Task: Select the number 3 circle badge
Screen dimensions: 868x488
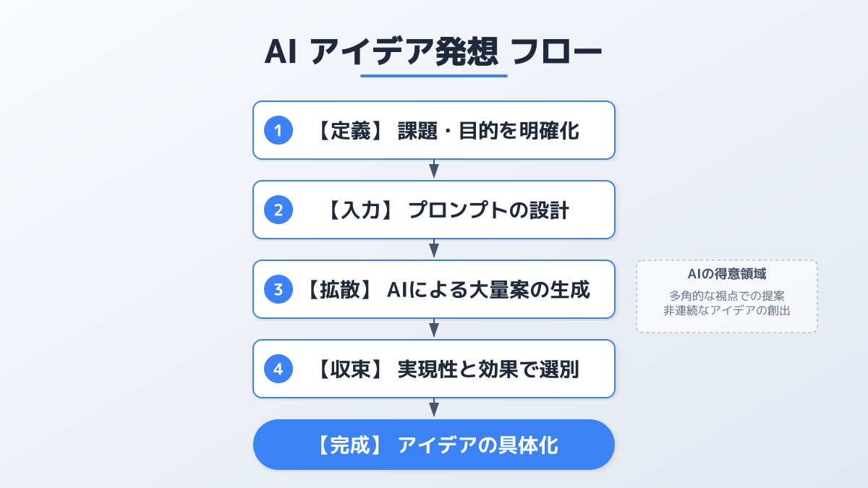Action: coord(278,290)
